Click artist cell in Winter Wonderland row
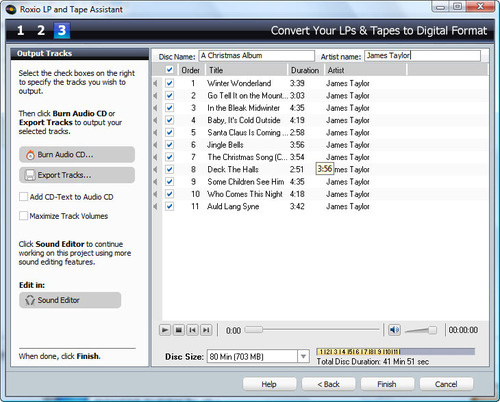The image size is (500, 402). 348,83
